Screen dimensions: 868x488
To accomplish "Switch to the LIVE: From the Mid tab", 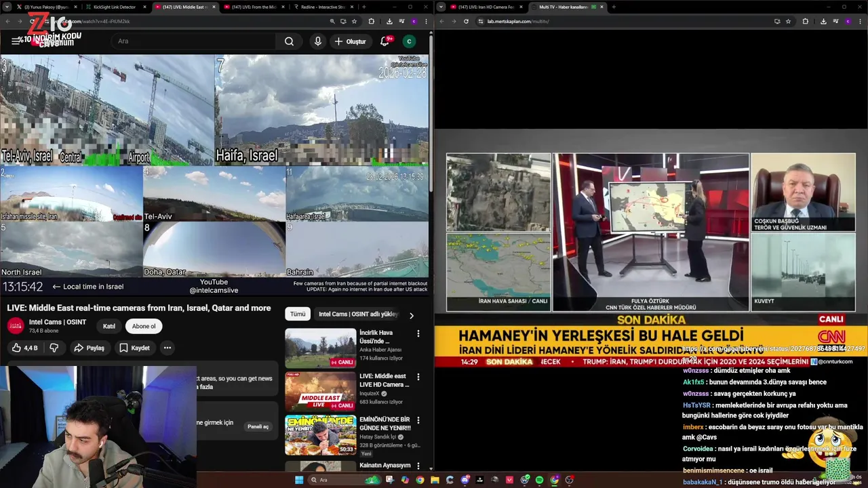I will pos(253,7).
